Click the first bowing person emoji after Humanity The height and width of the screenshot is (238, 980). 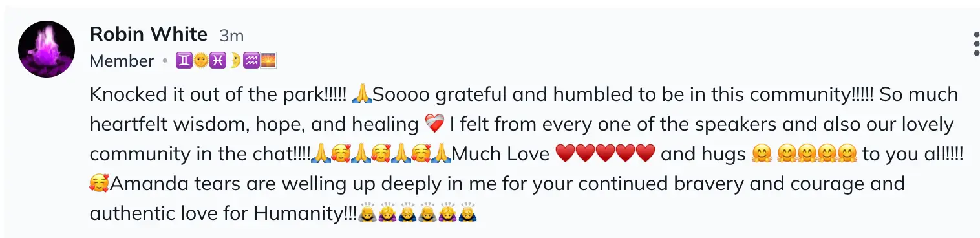(x=367, y=213)
